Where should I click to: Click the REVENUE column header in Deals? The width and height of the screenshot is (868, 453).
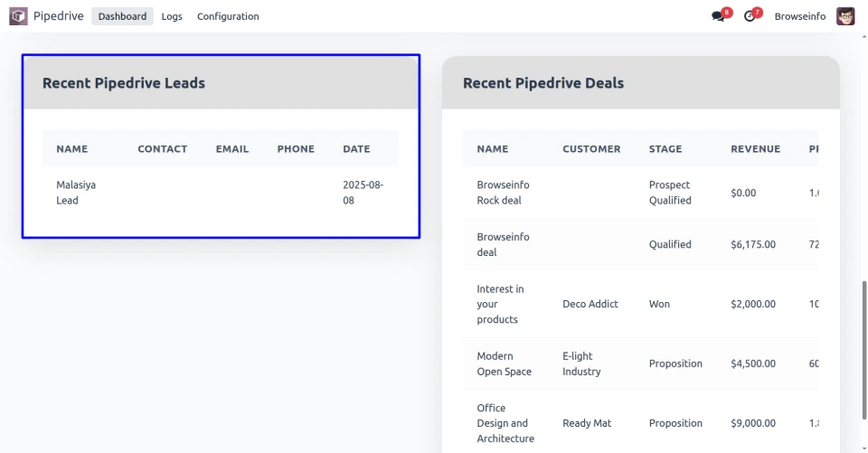point(755,149)
